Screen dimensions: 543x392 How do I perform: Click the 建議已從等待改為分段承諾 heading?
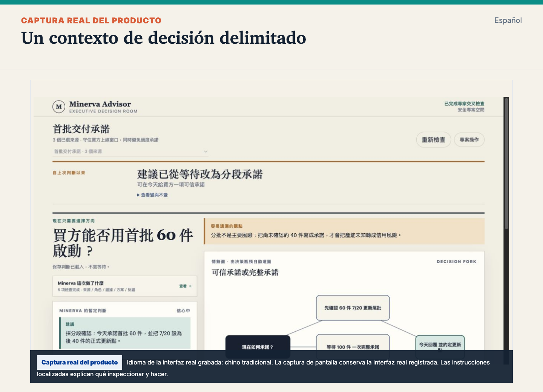tap(200, 175)
